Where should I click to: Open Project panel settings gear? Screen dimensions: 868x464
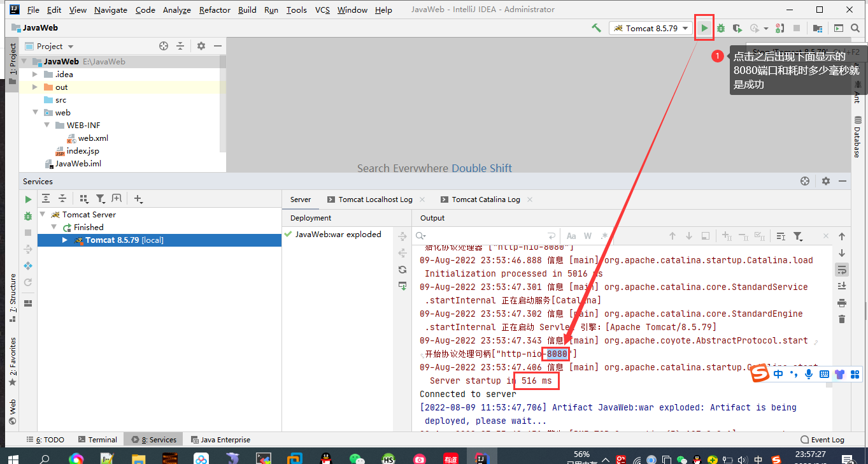201,46
